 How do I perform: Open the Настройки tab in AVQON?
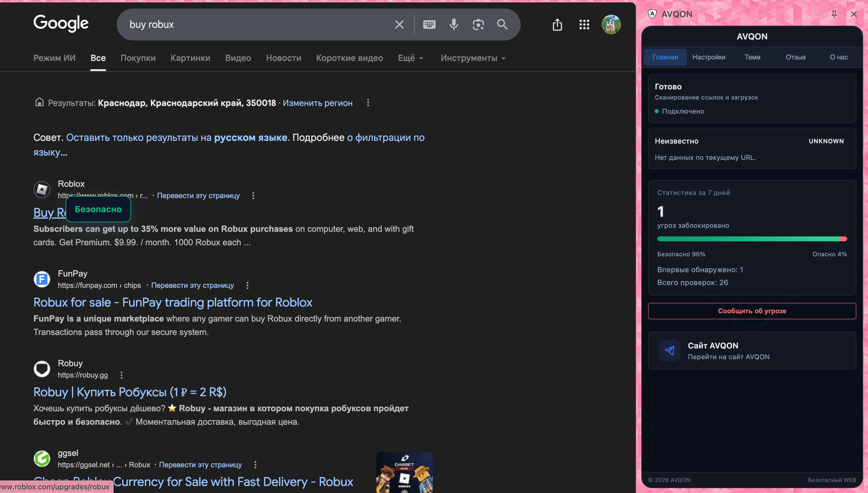click(x=709, y=57)
